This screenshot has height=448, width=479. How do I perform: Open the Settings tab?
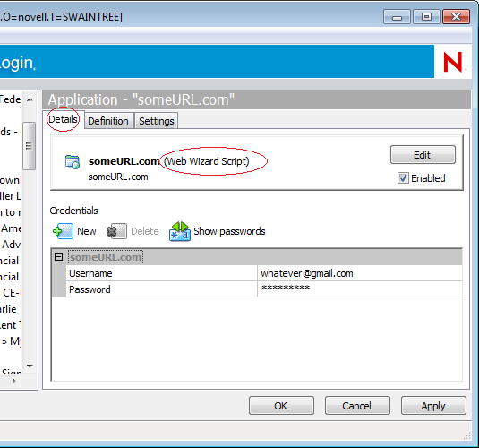[x=157, y=121]
